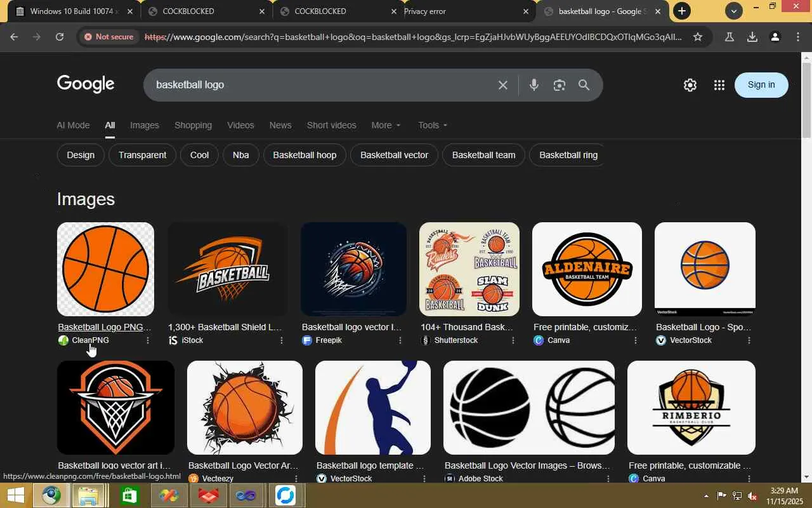The width and height of the screenshot is (812, 508).
Task: Filter results by the Nba chip
Action: [x=240, y=155]
